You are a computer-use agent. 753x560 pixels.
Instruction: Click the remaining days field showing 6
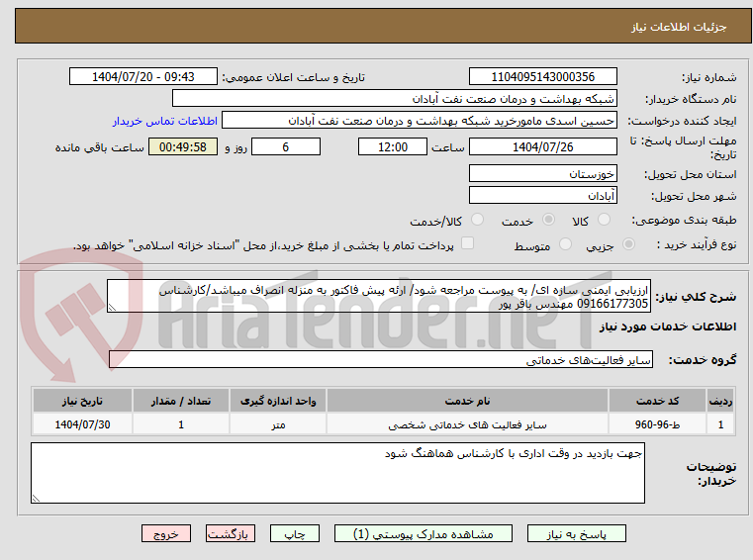pos(286,146)
